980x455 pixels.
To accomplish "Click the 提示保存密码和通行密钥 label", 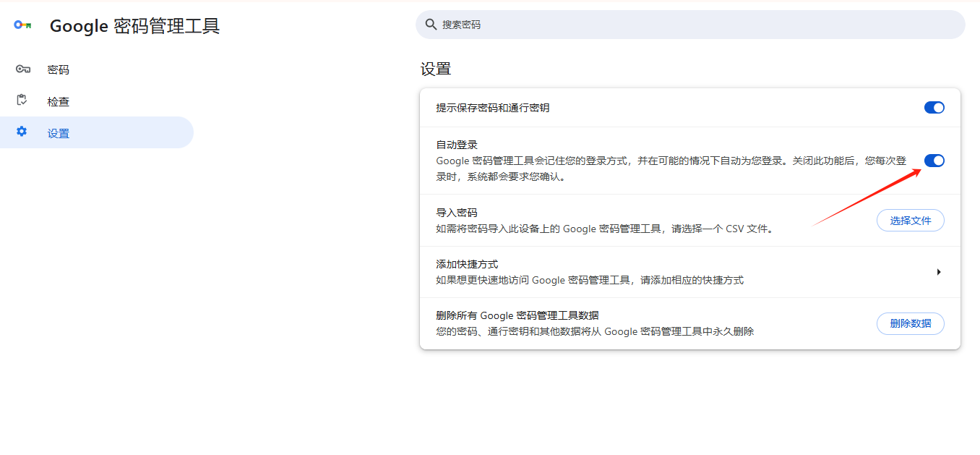I will pyautogui.click(x=493, y=108).
